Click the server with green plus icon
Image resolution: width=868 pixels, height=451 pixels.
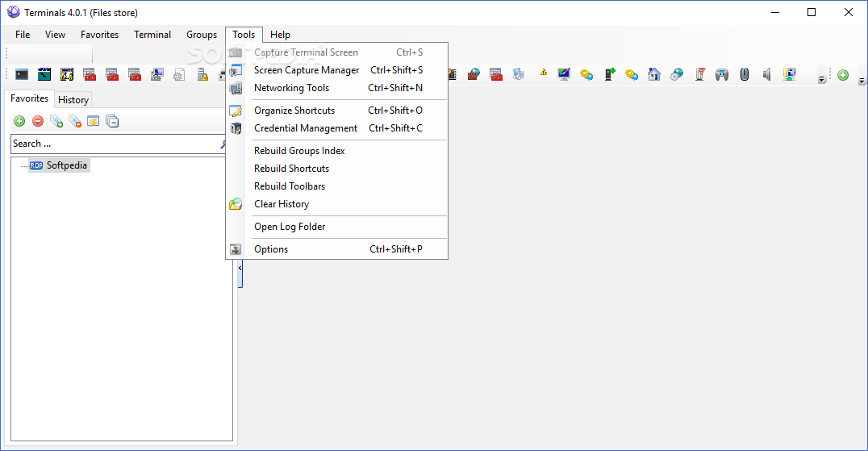610,74
